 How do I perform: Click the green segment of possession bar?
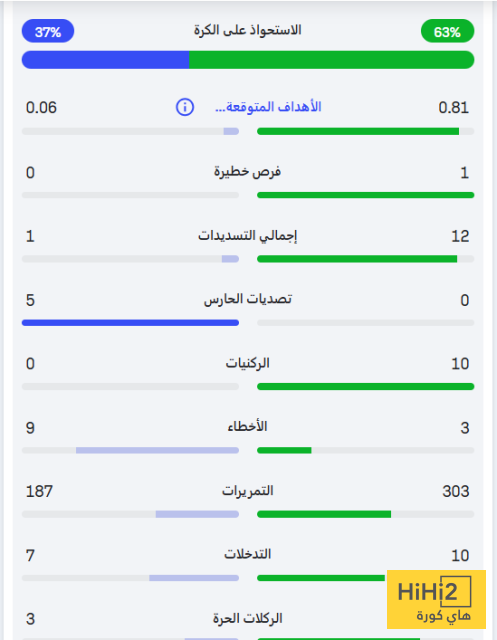pos(331,60)
